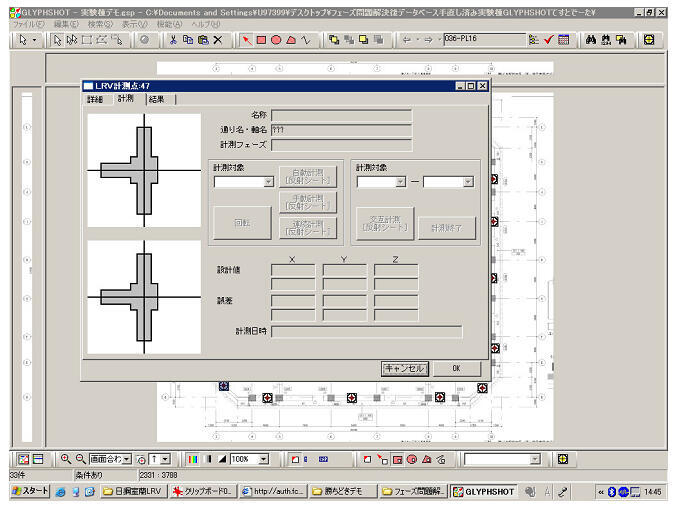The image size is (679, 513).
Task: Click the delete X toolbar icon
Action: pyautogui.click(x=218, y=40)
